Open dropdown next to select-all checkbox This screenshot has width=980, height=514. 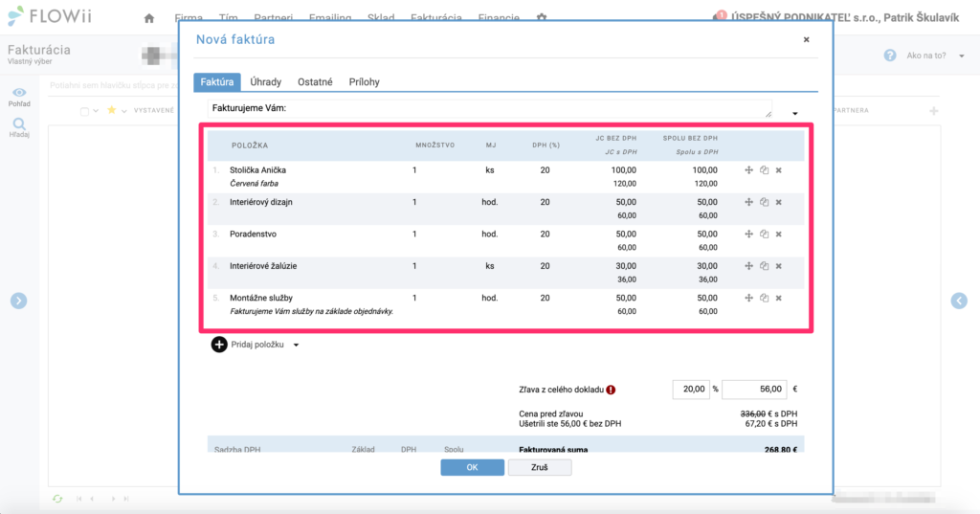pos(96,111)
